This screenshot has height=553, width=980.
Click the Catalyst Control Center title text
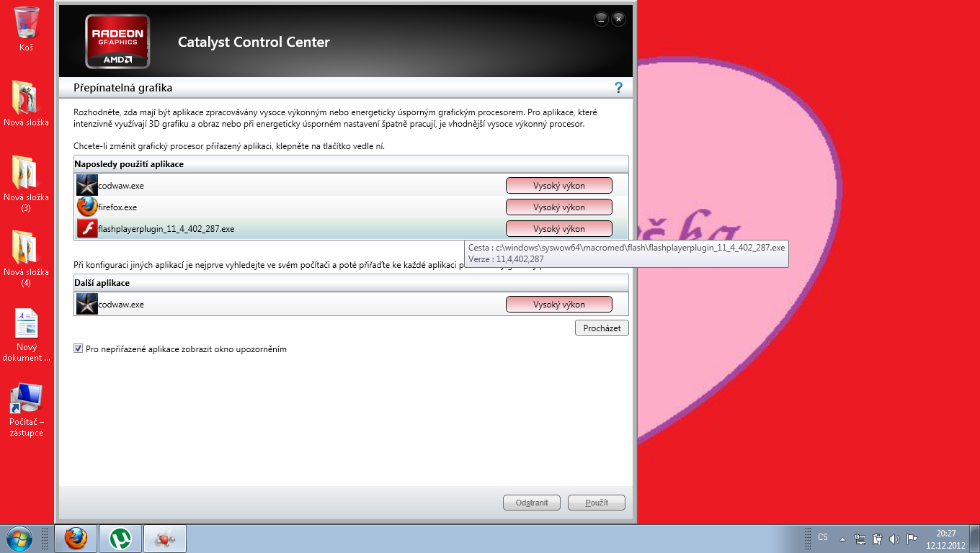pyautogui.click(x=254, y=42)
